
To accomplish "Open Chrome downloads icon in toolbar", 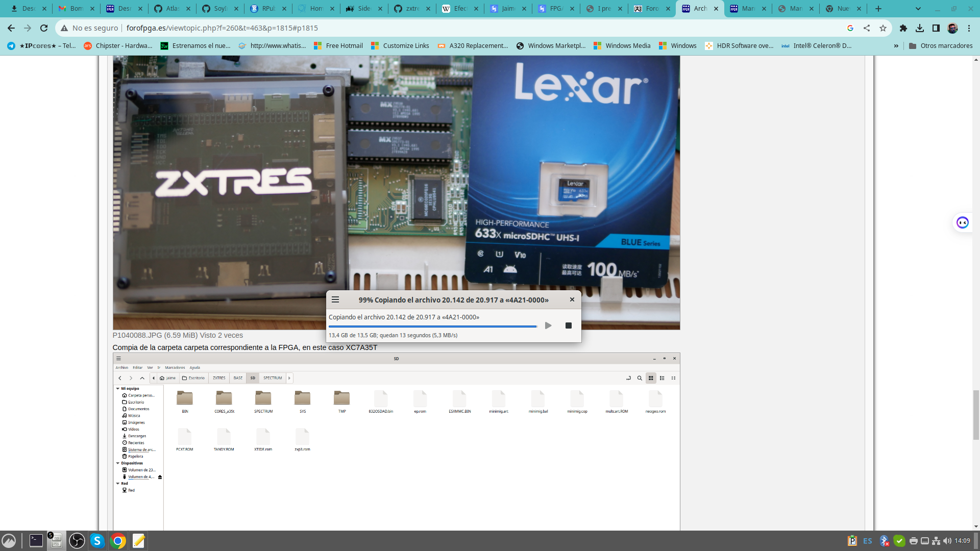I will point(919,28).
